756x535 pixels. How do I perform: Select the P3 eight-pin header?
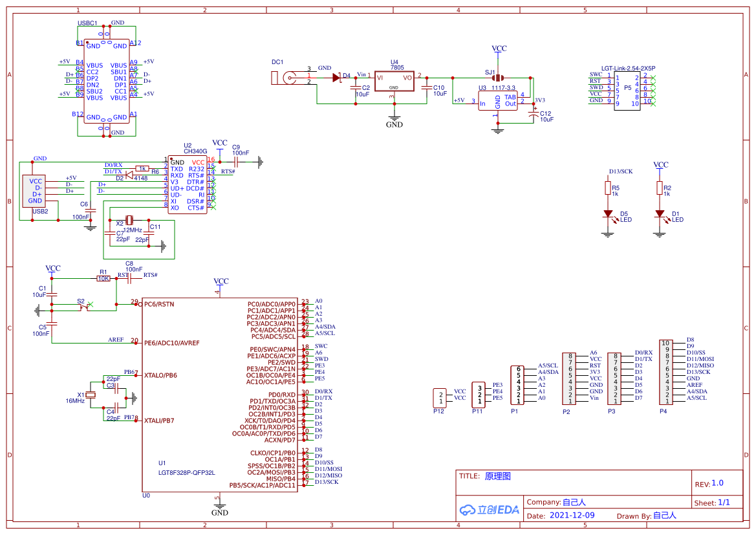(x=614, y=378)
